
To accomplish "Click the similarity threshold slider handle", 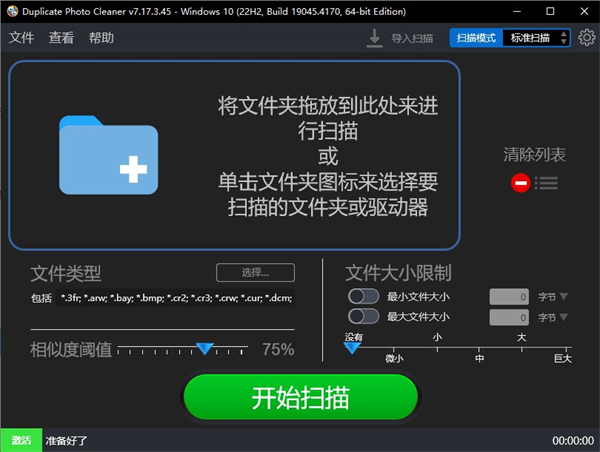I will coord(205,348).
